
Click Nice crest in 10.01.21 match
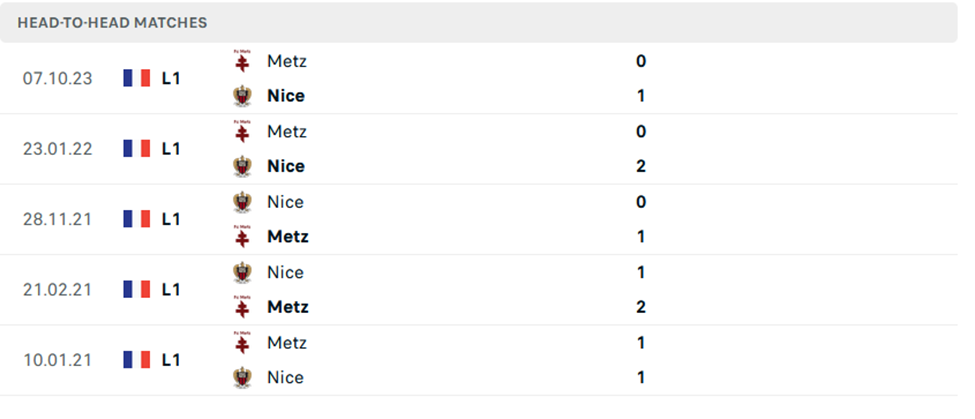click(x=242, y=377)
